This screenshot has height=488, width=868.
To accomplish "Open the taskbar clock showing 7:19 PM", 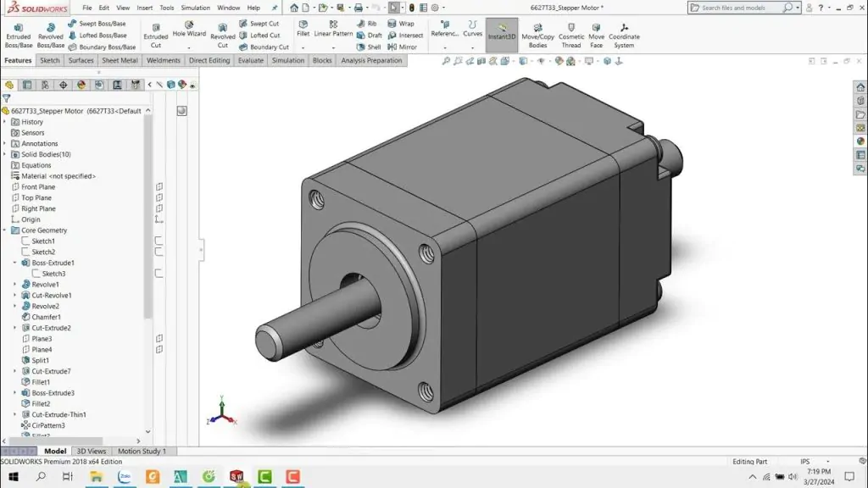I will tap(819, 476).
